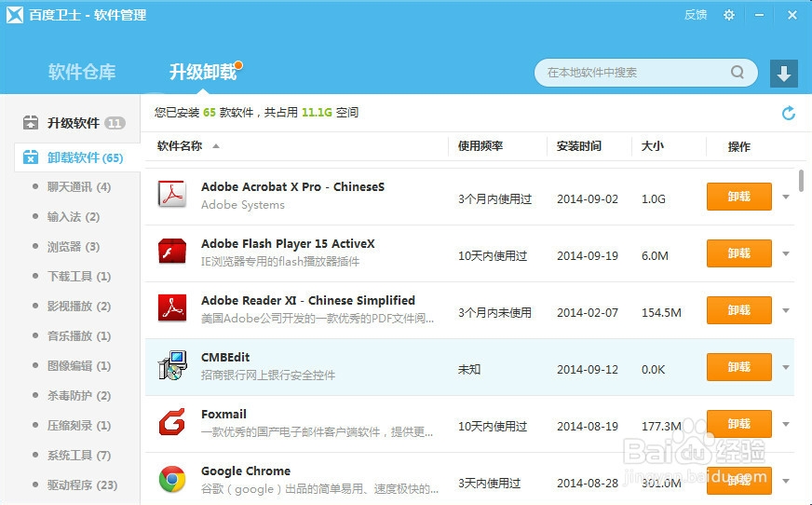The height and width of the screenshot is (505, 812).
Task: Filter by 驱动程序 (23) category
Action: coord(82,485)
